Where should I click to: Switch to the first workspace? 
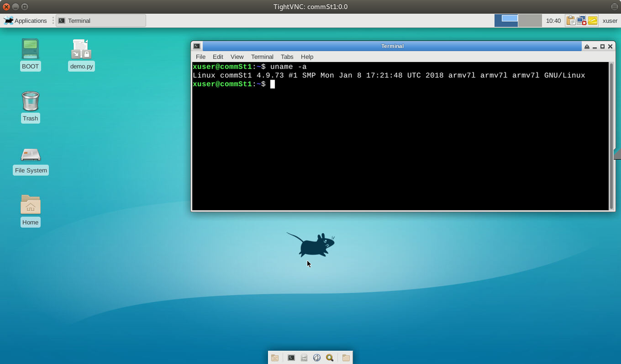point(507,21)
